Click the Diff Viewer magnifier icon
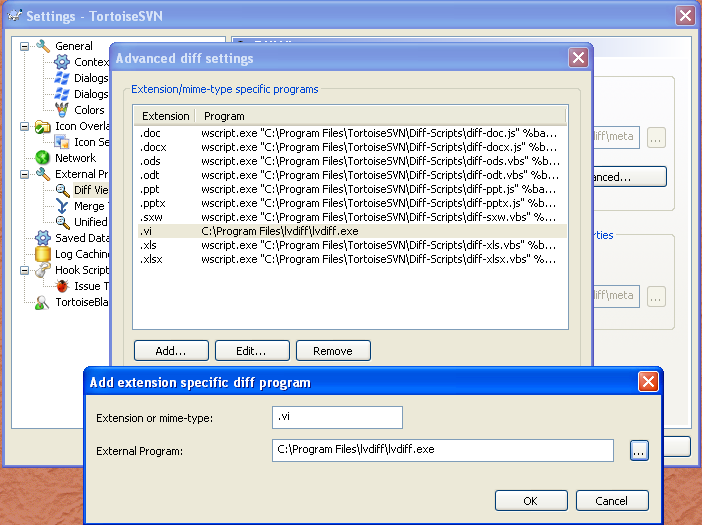 pos(62,190)
